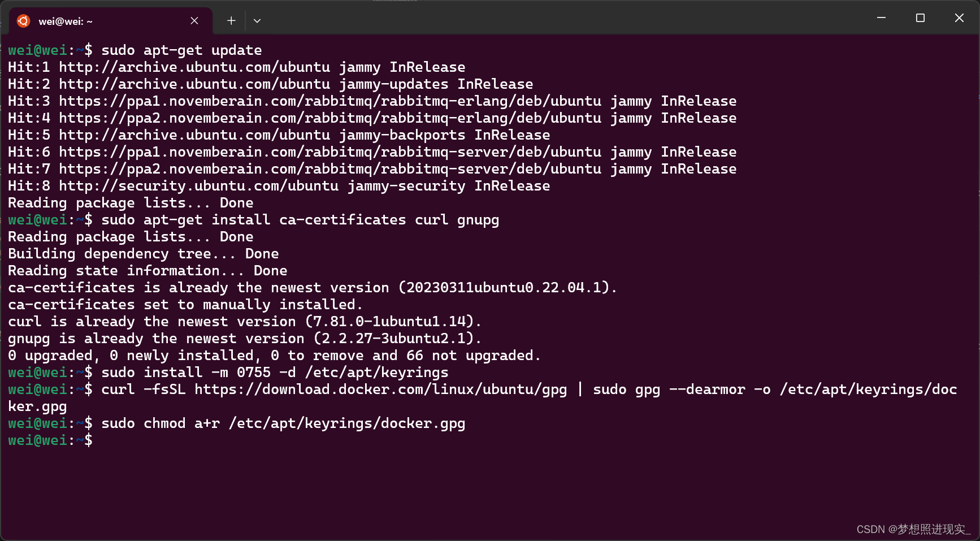
Task: Select the wei@wei: ~ terminal tab
Action: 111,21
